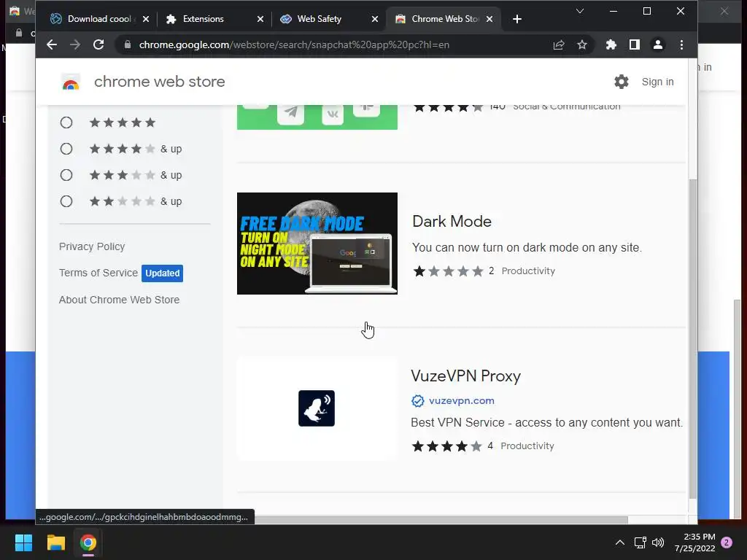Open the VuzeVPN Proxy frog icon
Viewport: 747px width, 560px height.
[317, 408]
